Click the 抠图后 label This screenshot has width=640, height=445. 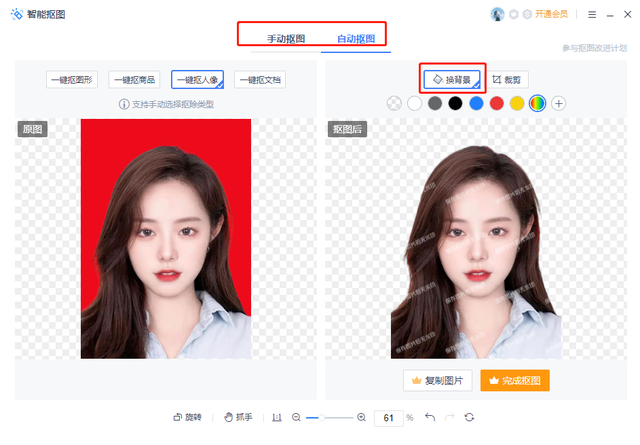pos(347,129)
